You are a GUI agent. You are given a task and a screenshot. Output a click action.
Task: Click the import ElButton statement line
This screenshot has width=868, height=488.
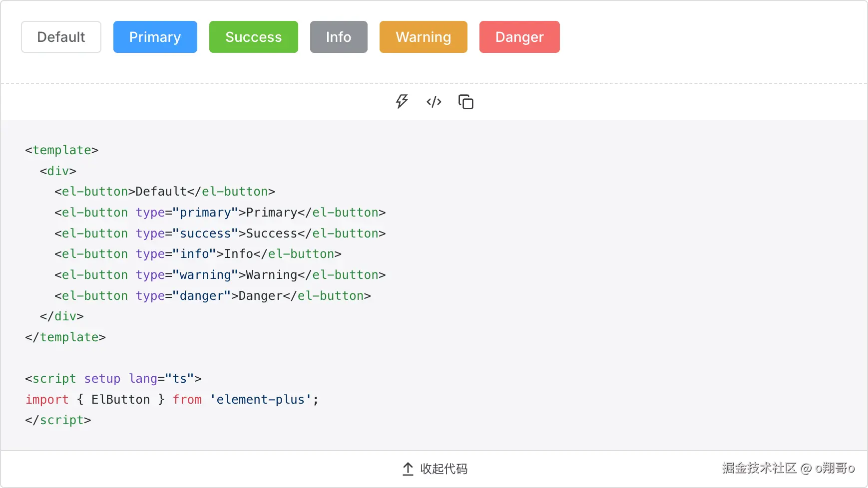pyautogui.click(x=172, y=400)
